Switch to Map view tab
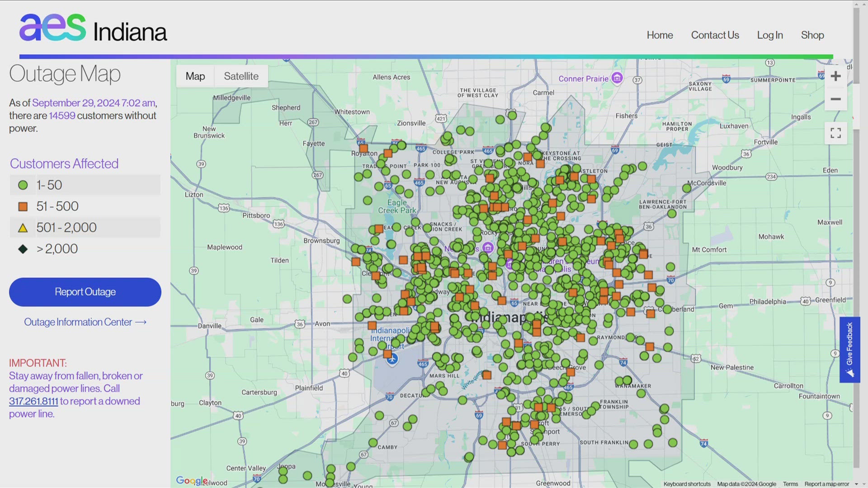868x488 pixels. pos(195,76)
